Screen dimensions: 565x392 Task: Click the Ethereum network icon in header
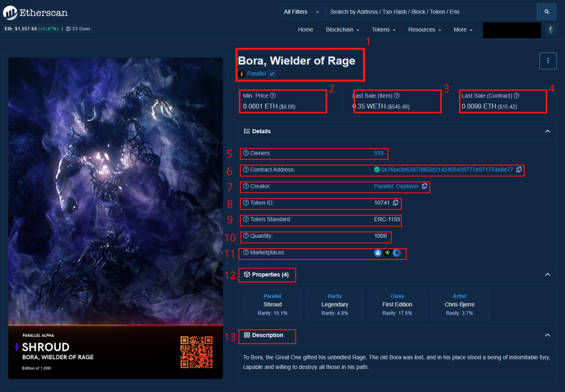(551, 30)
